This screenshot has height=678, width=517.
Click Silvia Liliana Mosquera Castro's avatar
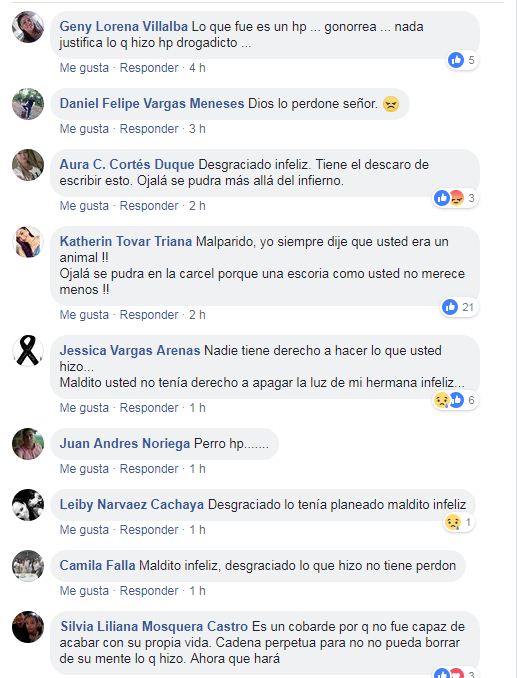pyautogui.click(x=28, y=627)
